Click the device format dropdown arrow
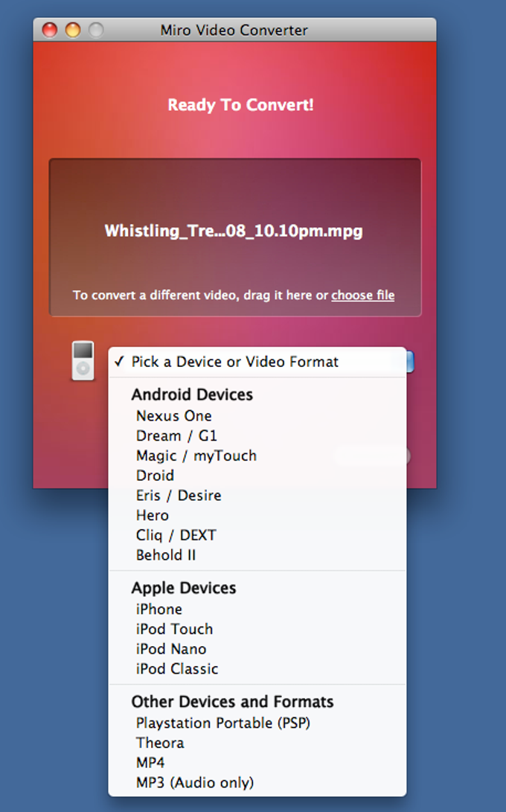Viewport: 506px width, 812px height. tap(410, 362)
